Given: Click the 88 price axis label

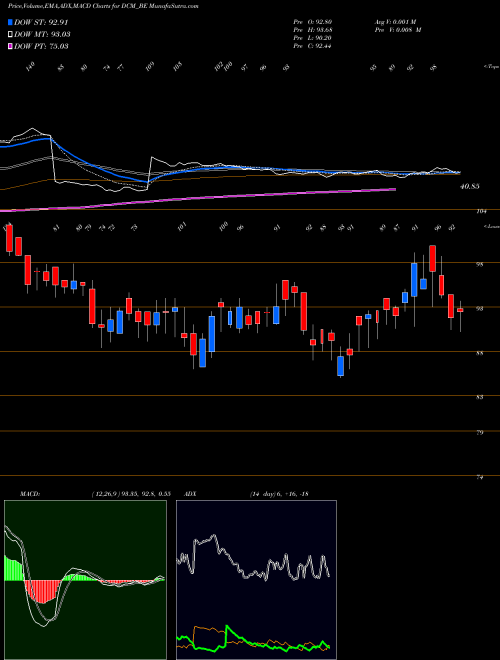Looking at the screenshot, I should point(480,353).
